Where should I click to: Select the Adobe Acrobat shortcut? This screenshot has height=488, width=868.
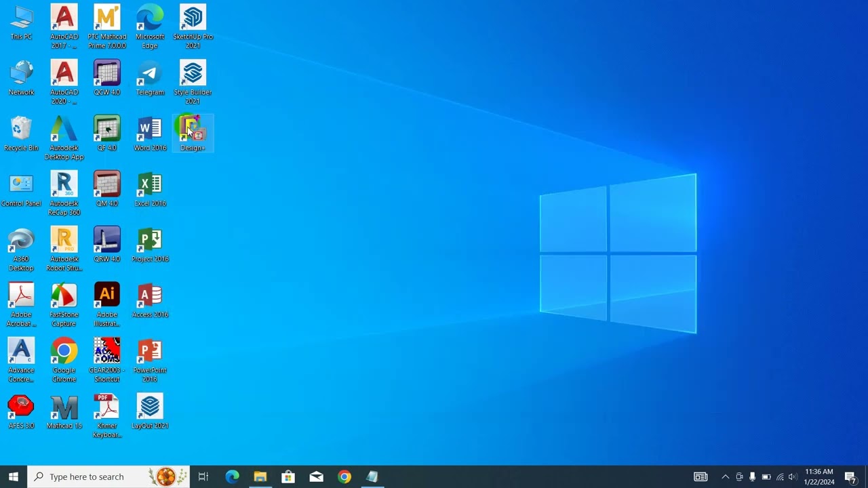point(21,305)
